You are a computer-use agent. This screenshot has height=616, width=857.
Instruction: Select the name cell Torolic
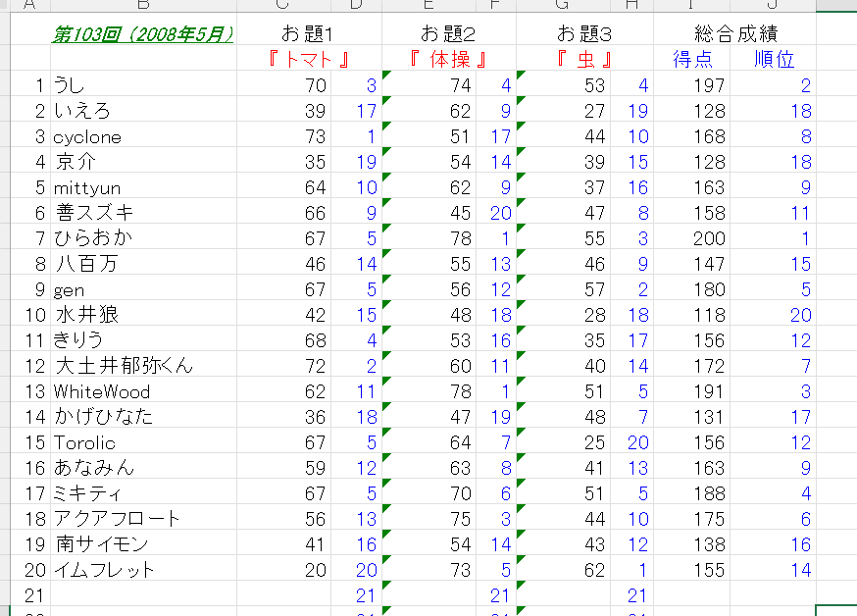pyautogui.click(x=143, y=442)
